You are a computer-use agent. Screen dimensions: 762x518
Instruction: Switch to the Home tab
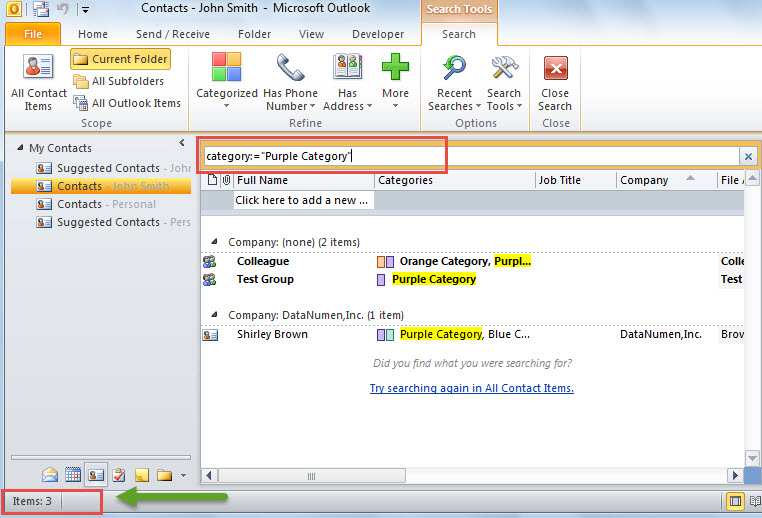[x=93, y=34]
